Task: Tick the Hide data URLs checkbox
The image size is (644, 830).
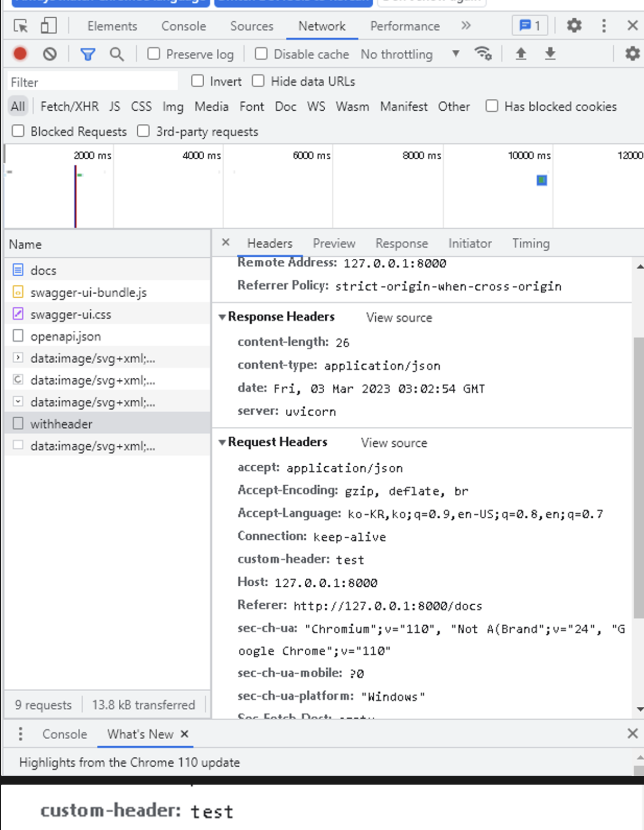Action: click(258, 81)
